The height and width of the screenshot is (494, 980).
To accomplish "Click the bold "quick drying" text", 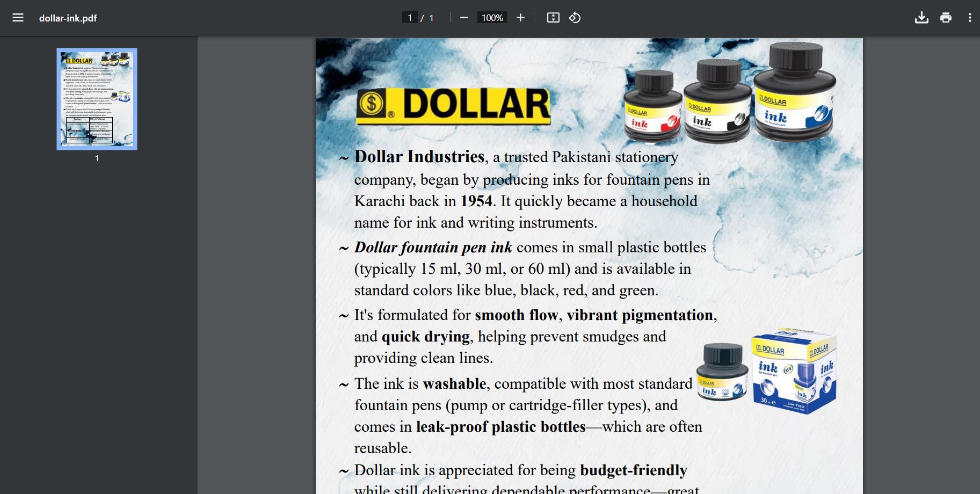I will (426, 337).
